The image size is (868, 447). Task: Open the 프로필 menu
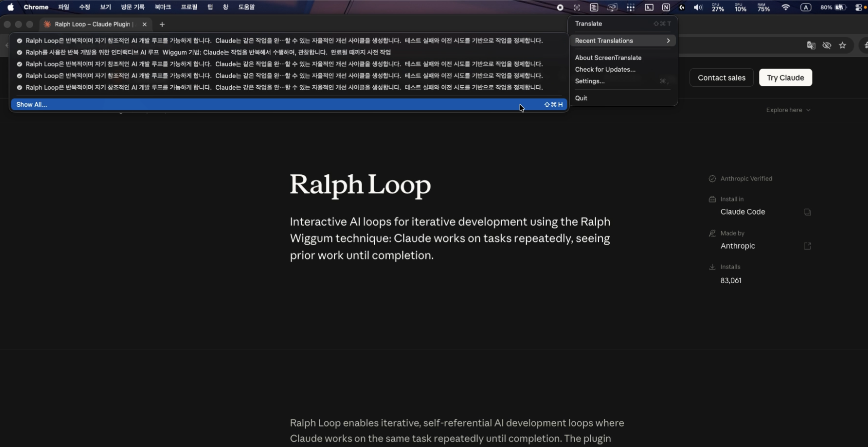(x=189, y=8)
